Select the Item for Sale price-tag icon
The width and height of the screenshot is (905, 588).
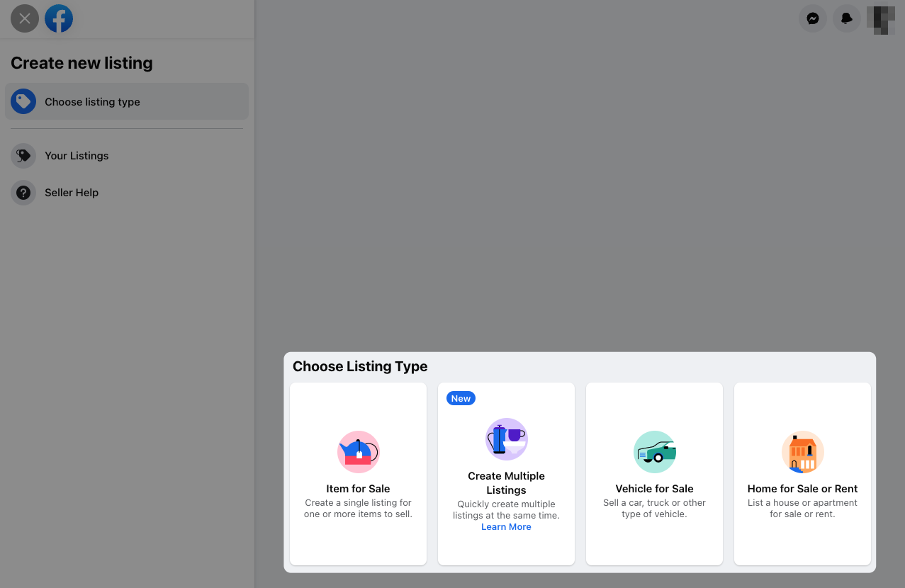click(358, 451)
